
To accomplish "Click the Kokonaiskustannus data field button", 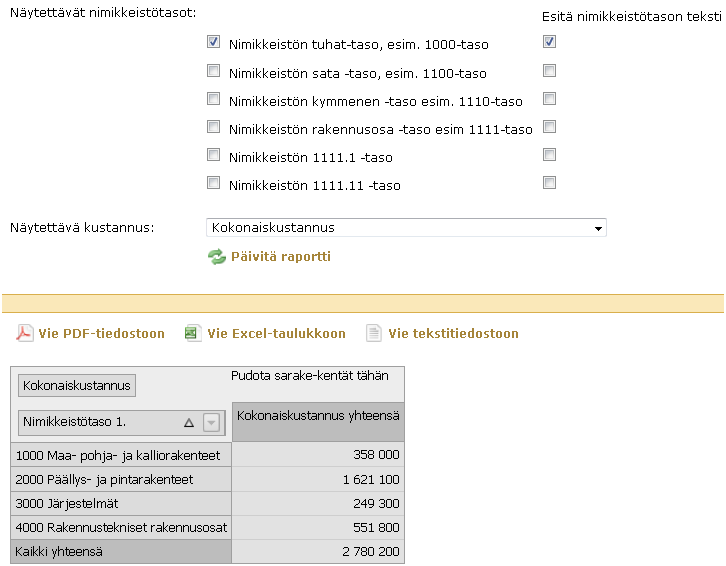I will point(76,385).
